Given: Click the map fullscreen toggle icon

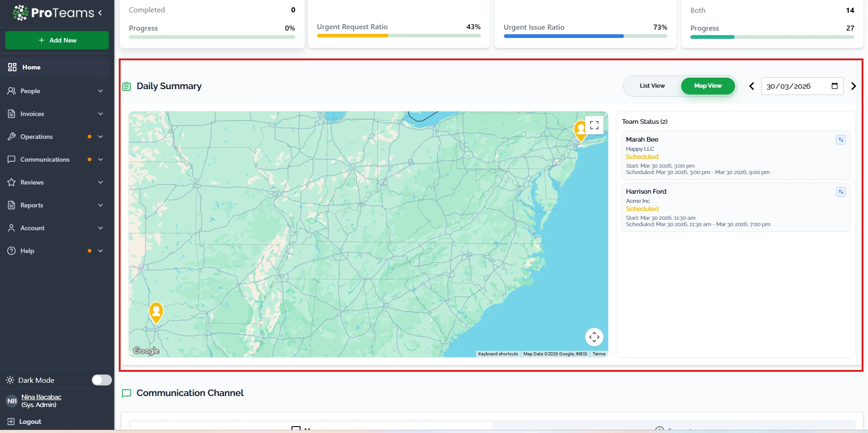Looking at the screenshot, I should point(594,125).
